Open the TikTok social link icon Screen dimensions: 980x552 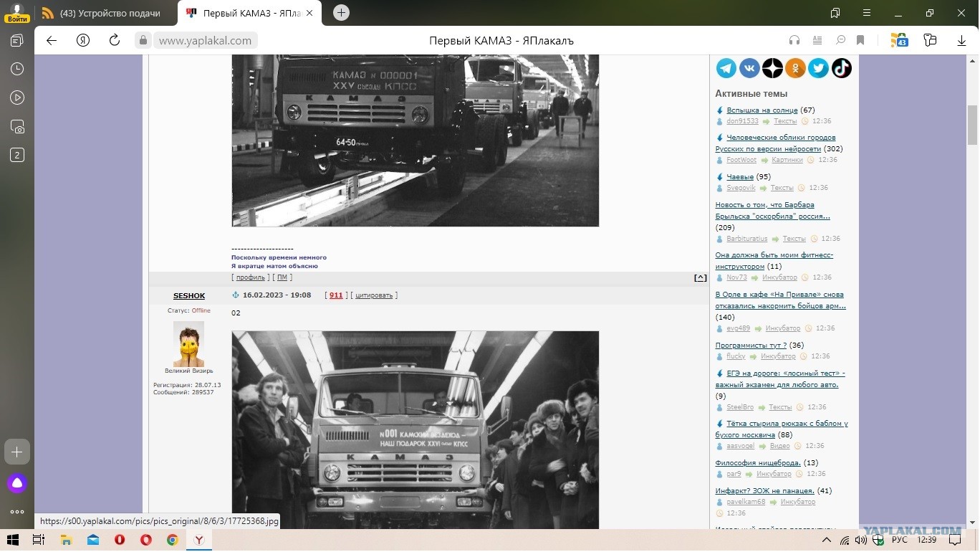[x=841, y=68]
